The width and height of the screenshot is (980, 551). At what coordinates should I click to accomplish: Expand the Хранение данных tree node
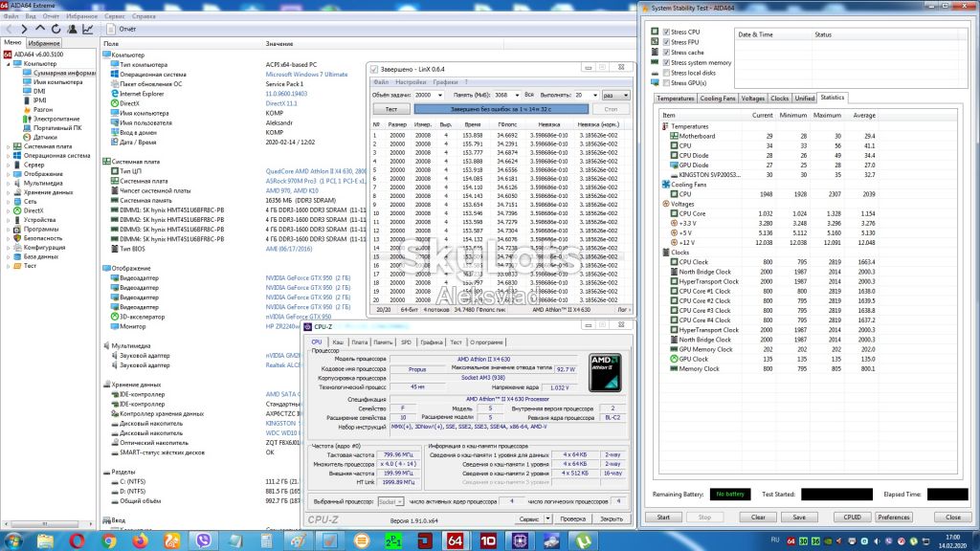click(x=9, y=192)
